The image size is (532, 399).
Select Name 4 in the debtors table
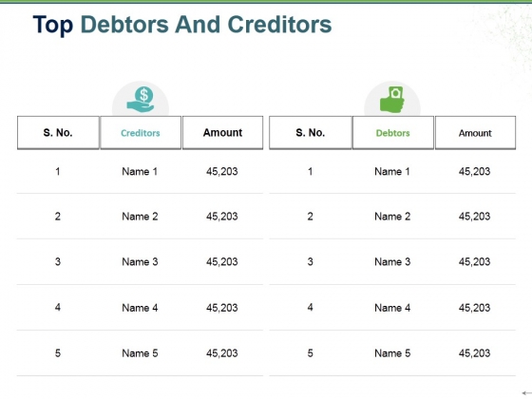point(392,308)
